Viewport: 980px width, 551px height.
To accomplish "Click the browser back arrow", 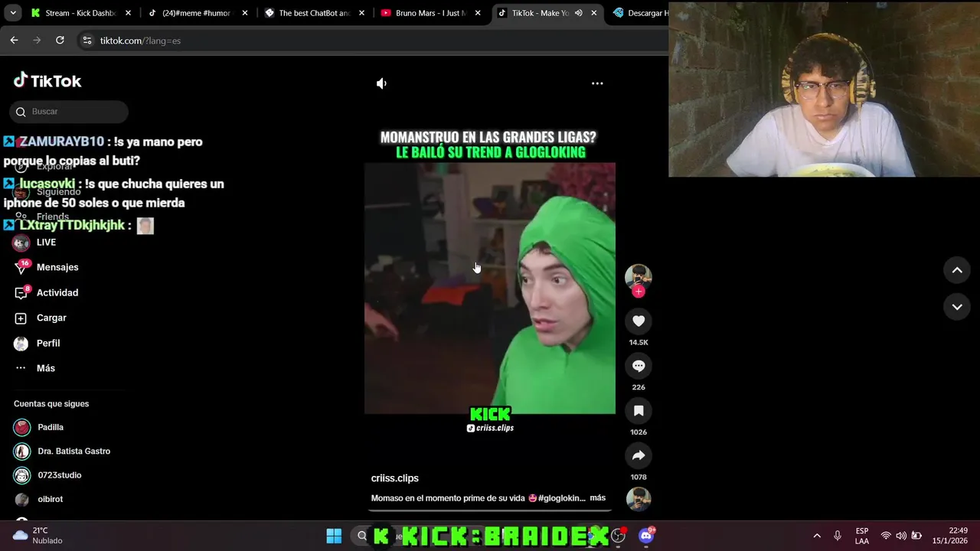I will point(14,41).
